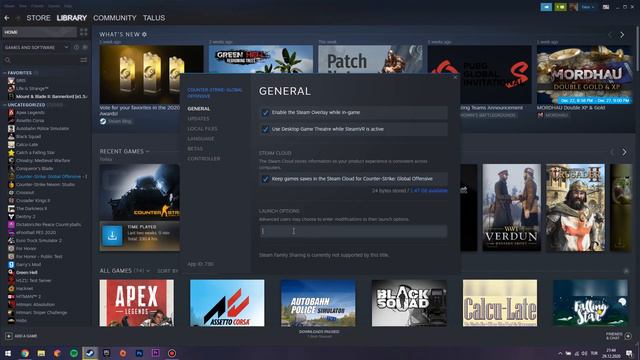Switch to Big Picture mode icon

click(x=606, y=7)
